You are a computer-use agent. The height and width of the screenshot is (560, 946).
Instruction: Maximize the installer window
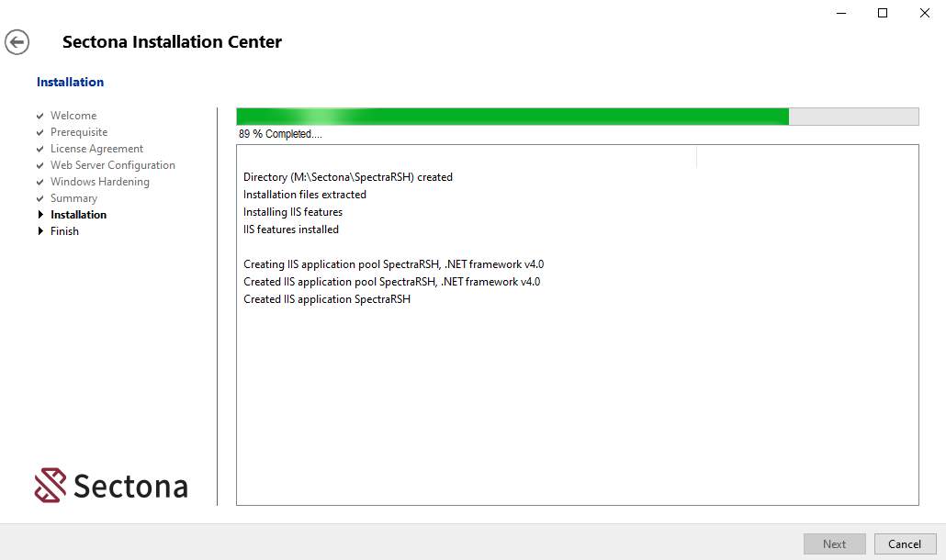point(883,13)
